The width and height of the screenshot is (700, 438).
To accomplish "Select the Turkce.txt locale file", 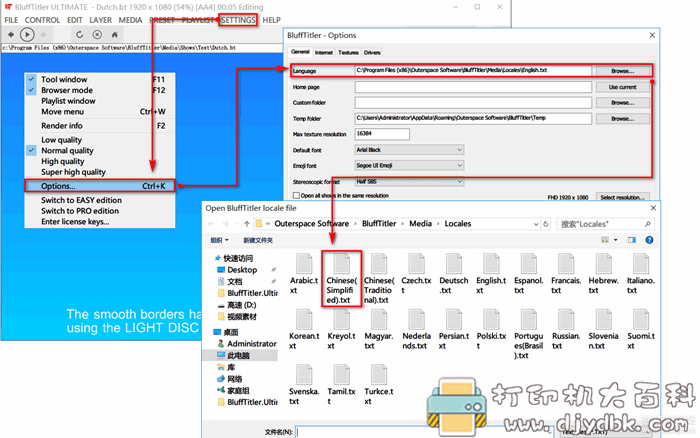I will [379, 385].
